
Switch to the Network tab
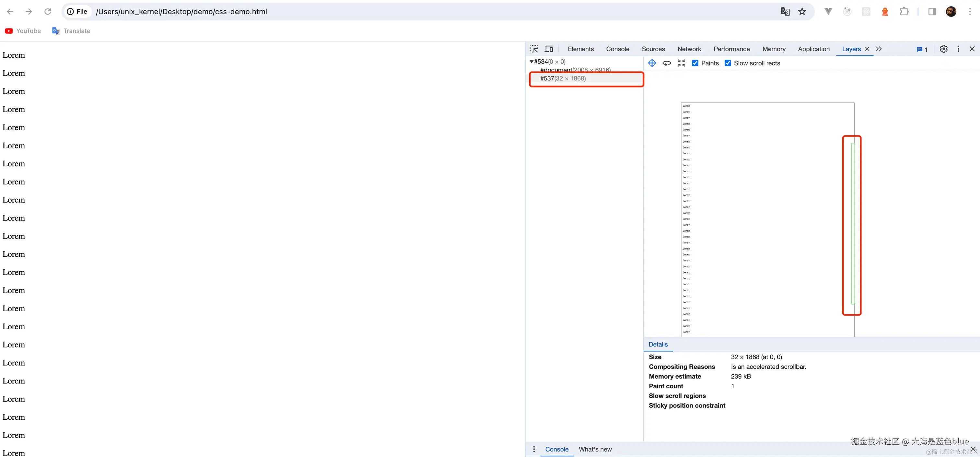(x=689, y=49)
